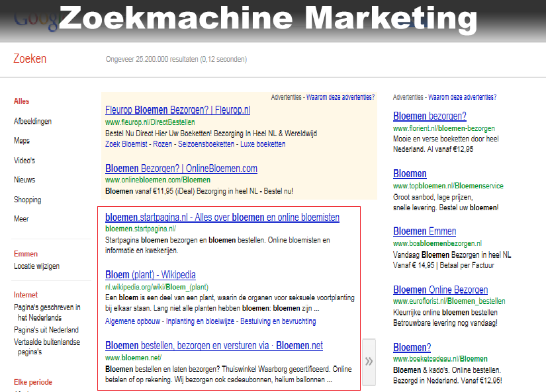
Task: Open the Rozen sitelink under Fleurop
Action: (163, 144)
